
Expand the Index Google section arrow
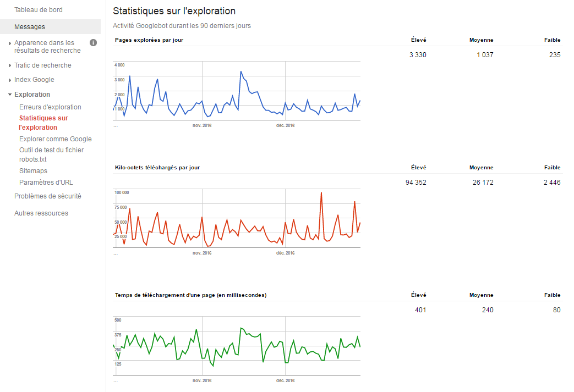10,80
